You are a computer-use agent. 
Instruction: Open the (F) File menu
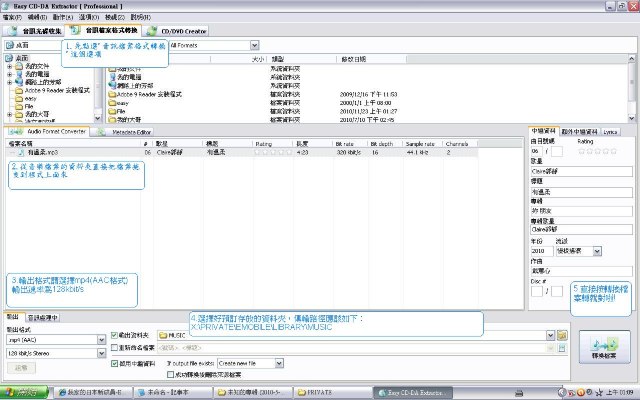pyautogui.click(x=12, y=17)
